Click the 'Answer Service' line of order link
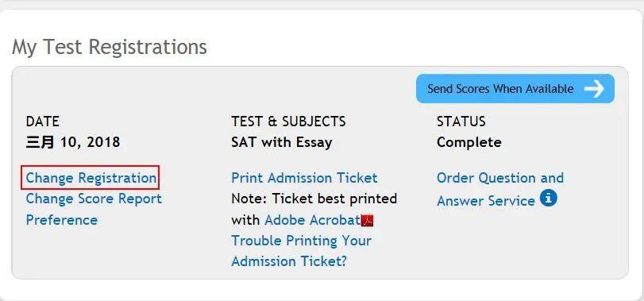This screenshot has width=644, height=301. [x=486, y=201]
